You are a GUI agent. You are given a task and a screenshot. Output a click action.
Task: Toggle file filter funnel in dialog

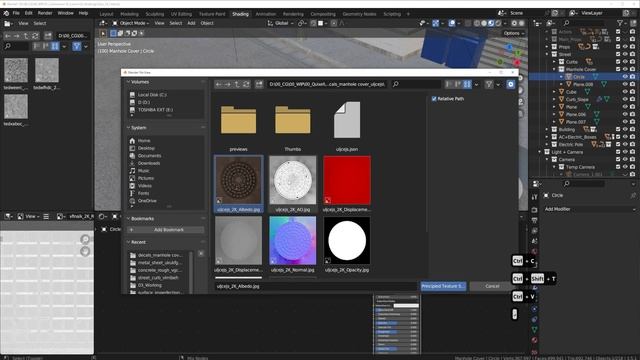click(x=489, y=84)
